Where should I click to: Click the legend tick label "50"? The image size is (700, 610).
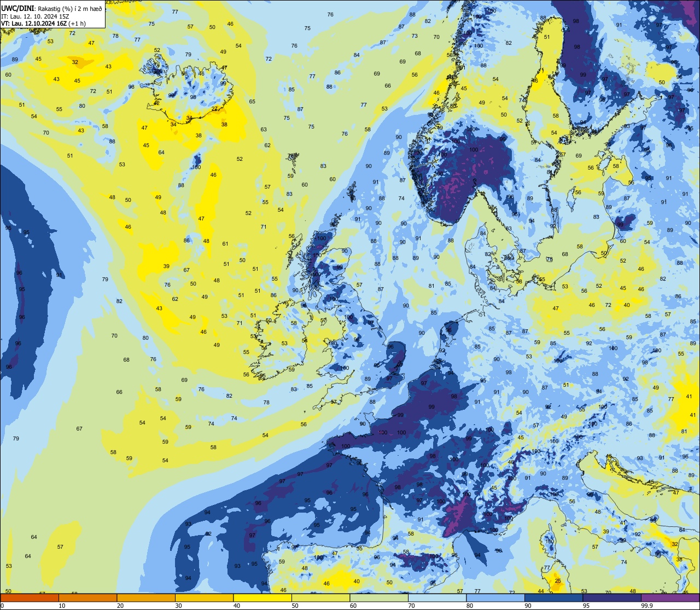295,605
